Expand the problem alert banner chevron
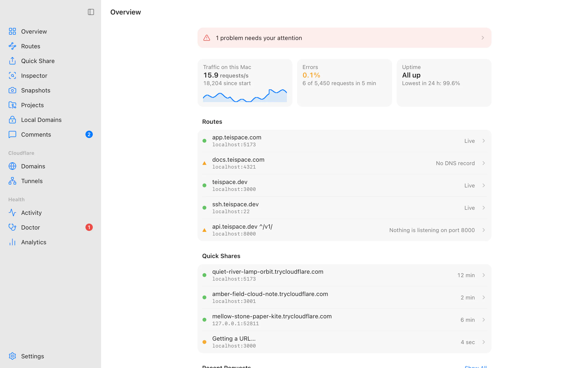588x368 pixels. [x=483, y=38]
